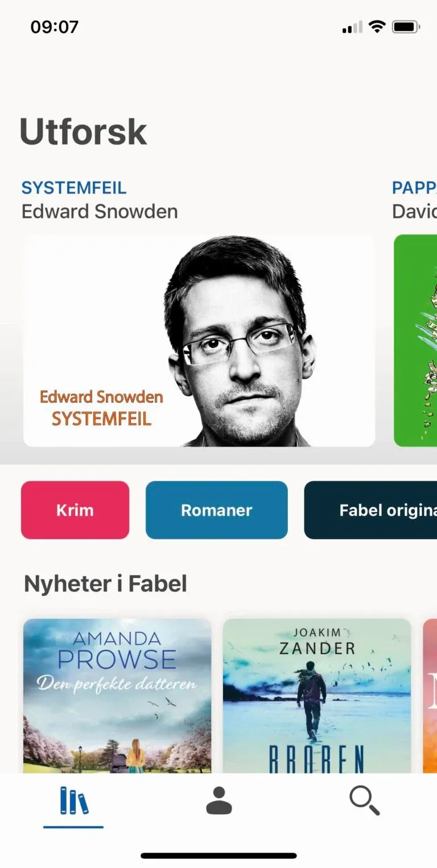Select the Romaner category button
Viewport: 437px width, 868px height.
217,510
